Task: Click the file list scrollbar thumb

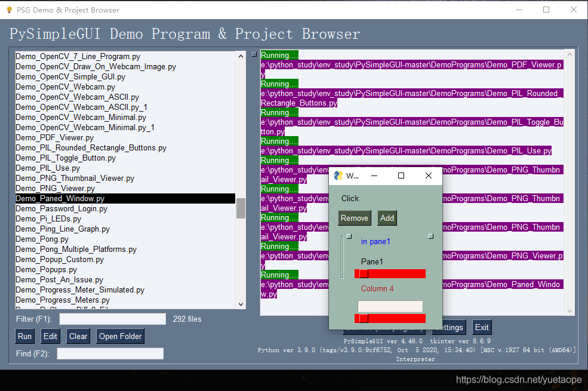Action: point(241,208)
